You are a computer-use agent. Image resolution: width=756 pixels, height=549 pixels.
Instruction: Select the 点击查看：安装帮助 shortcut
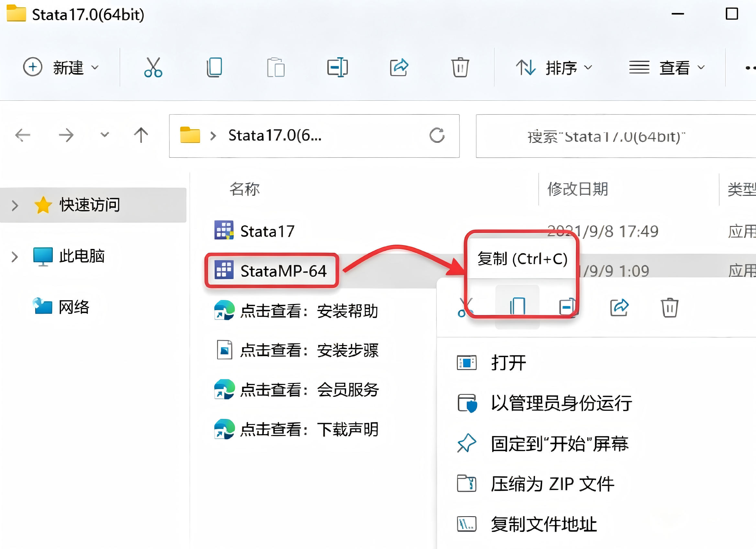click(296, 311)
